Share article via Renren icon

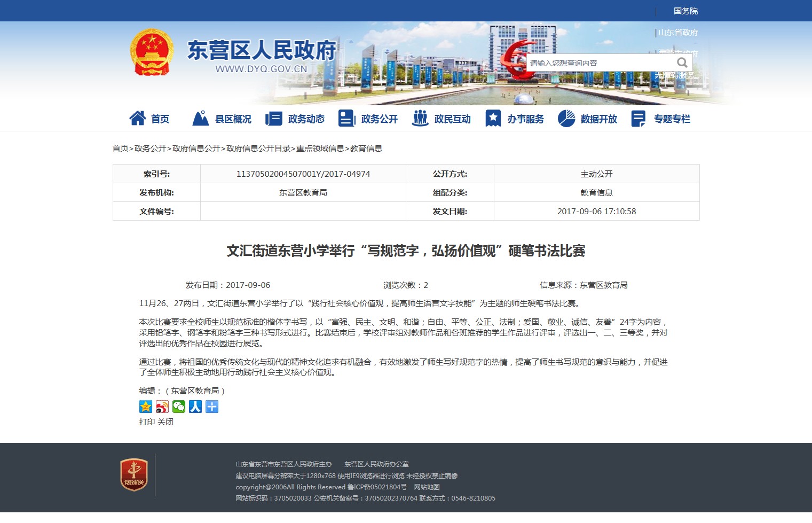point(195,407)
